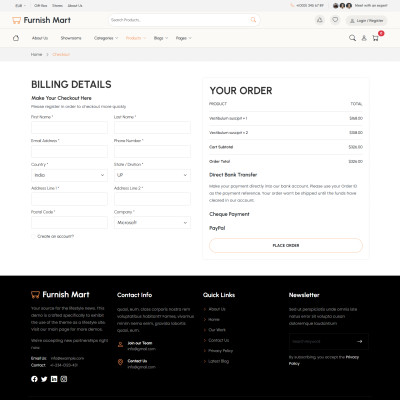Click the Contact Us location pin icon

120,362
